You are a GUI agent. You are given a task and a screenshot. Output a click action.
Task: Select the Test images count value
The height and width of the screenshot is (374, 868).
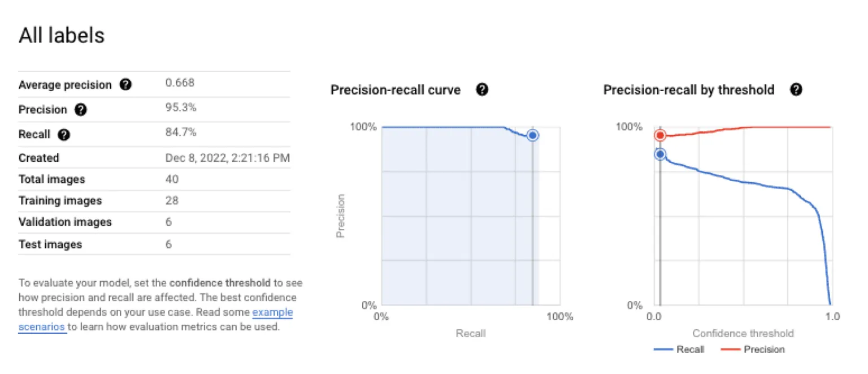pyautogui.click(x=168, y=244)
